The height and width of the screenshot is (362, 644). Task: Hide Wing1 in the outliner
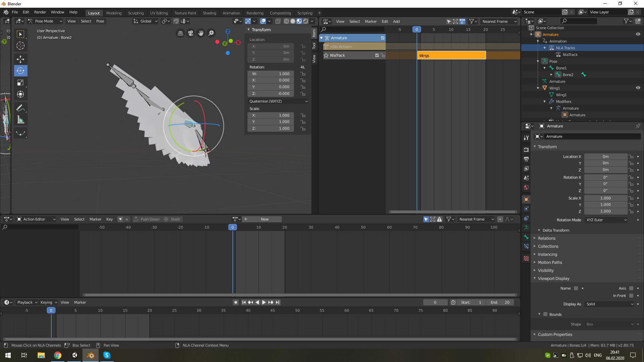(638, 88)
